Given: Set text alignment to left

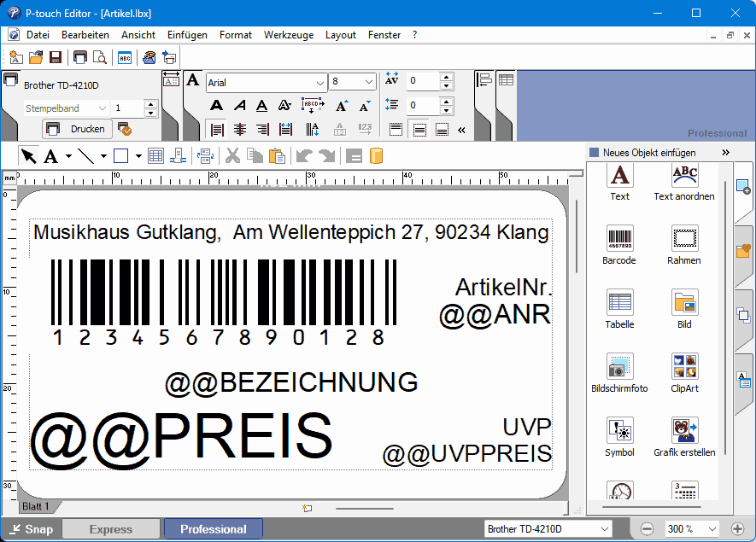Looking at the screenshot, I should tap(216, 129).
